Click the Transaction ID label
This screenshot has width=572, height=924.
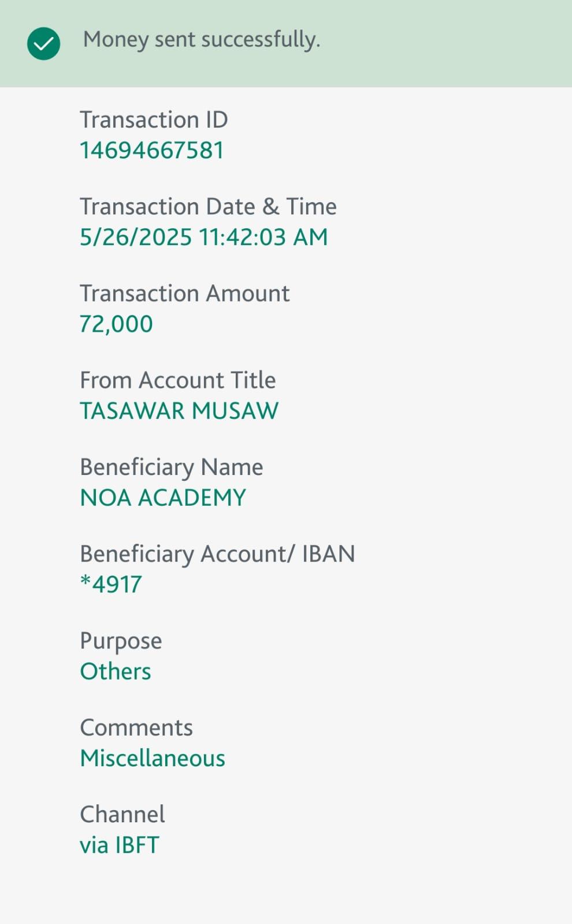[154, 120]
